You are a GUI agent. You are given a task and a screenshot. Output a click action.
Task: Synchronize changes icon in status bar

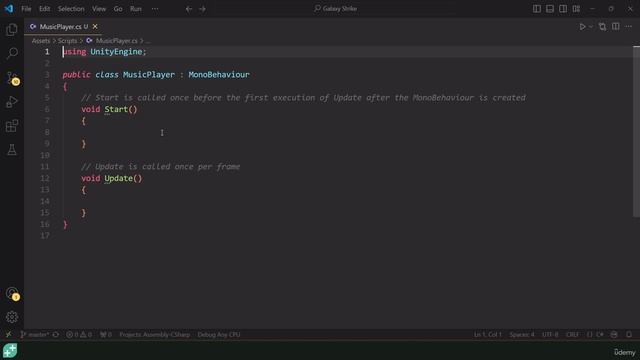(x=56, y=334)
